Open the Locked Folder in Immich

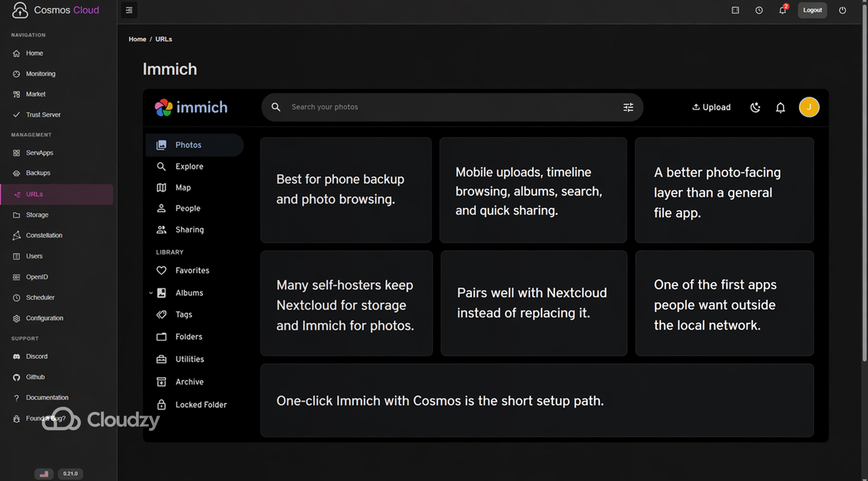[x=201, y=404]
